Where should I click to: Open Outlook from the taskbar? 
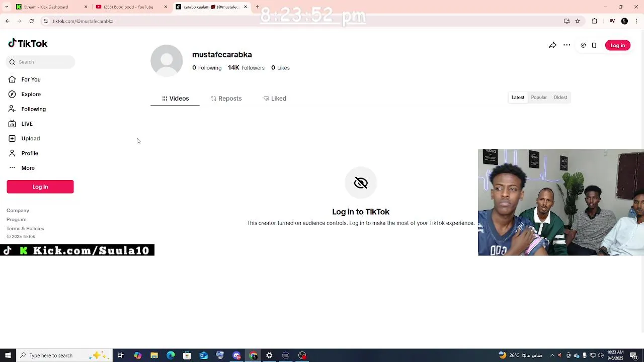pos(203,355)
